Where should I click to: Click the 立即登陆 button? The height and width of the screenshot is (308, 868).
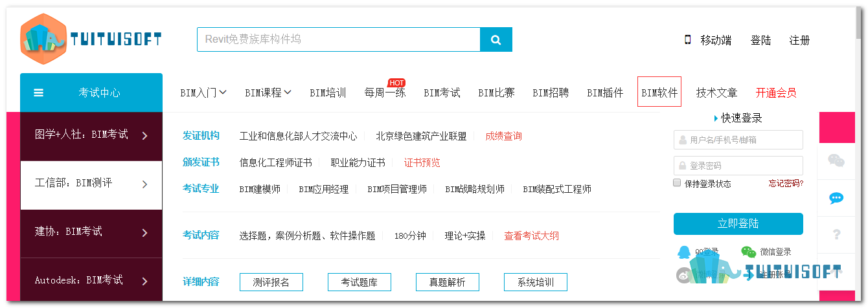pyautogui.click(x=738, y=224)
